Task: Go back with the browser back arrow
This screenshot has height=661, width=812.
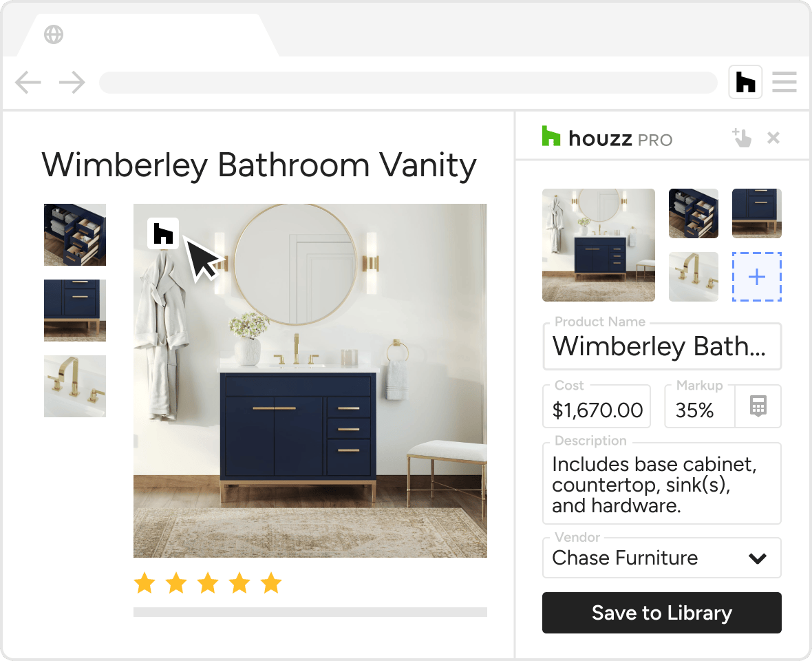Action: click(28, 83)
